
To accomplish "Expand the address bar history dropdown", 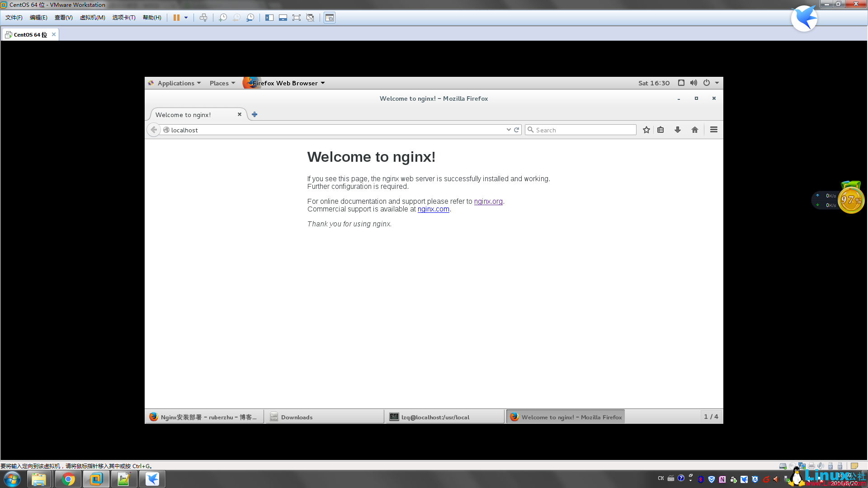I will click(x=508, y=130).
